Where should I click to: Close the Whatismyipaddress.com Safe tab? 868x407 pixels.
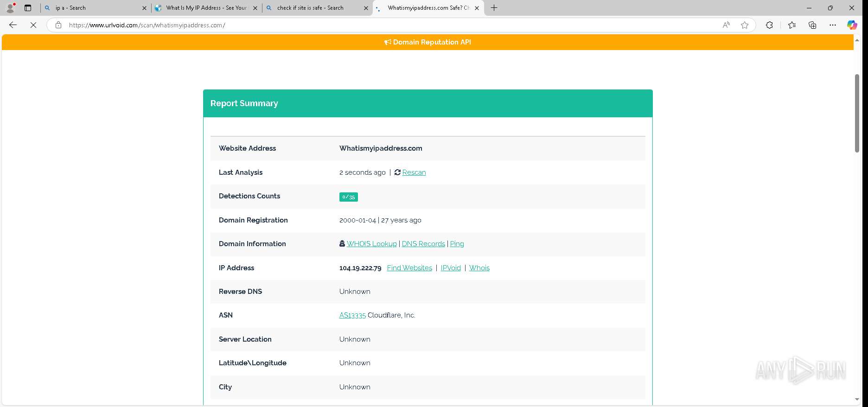[x=477, y=8]
